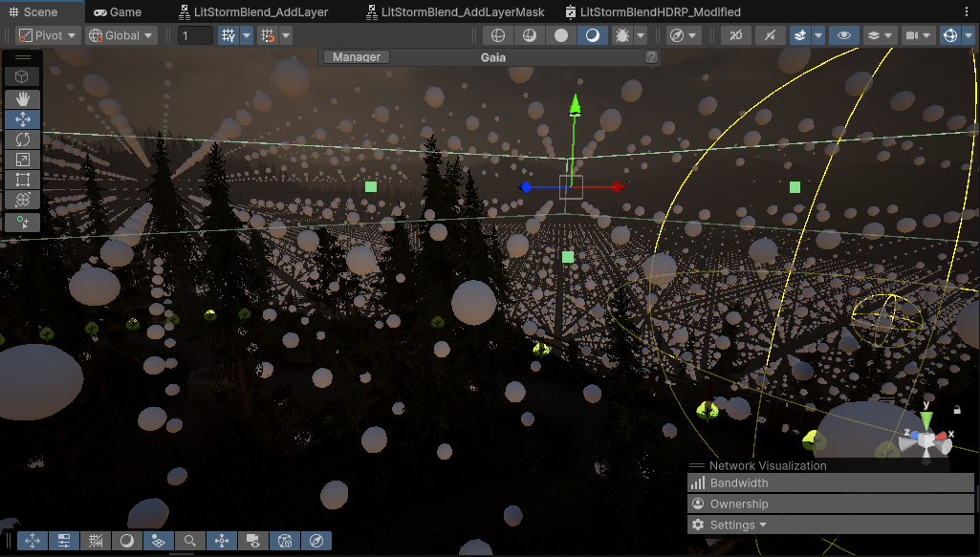
Task: Select the Rotate tool
Action: [x=23, y=139]
